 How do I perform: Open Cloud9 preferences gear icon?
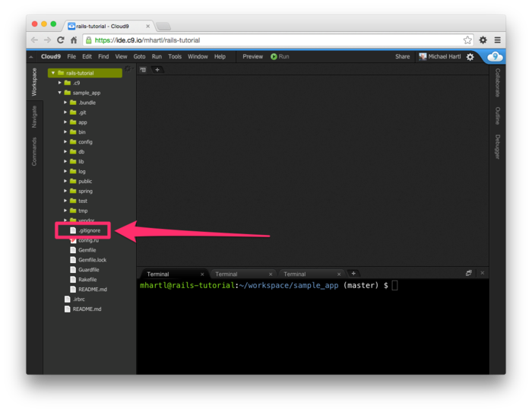coord(470,57)
